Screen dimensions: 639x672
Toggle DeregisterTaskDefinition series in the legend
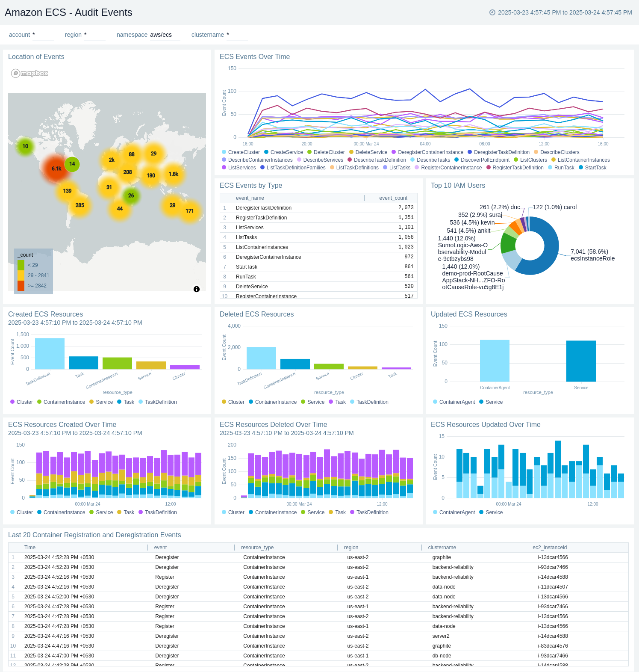498,152
